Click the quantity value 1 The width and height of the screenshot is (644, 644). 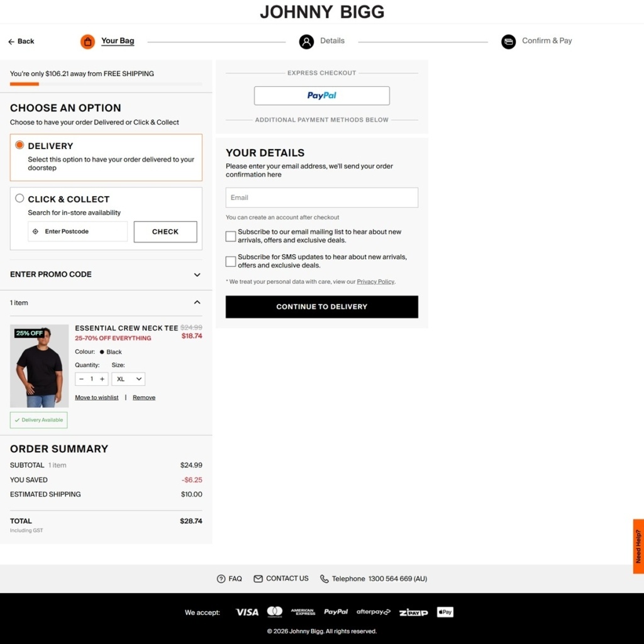point(92,379)
